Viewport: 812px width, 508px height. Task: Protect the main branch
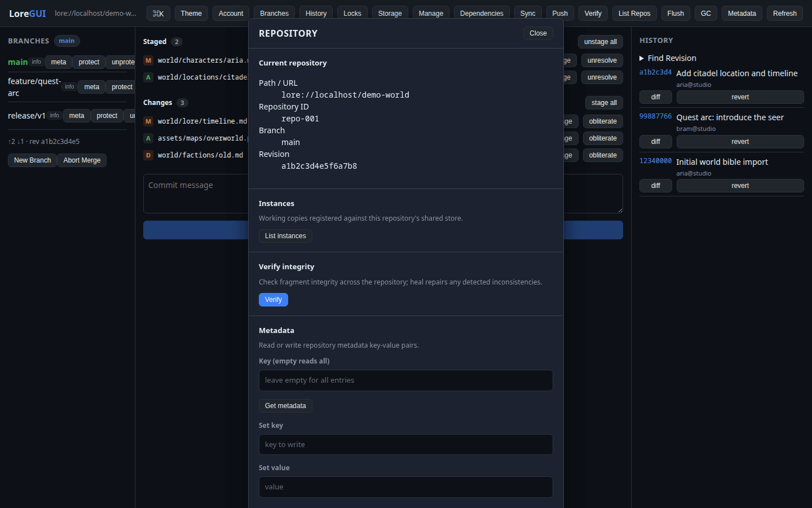[89, 62]
